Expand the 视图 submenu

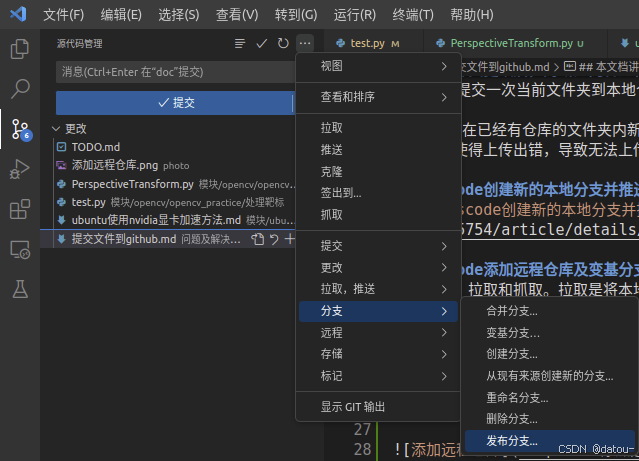(378, 66)
